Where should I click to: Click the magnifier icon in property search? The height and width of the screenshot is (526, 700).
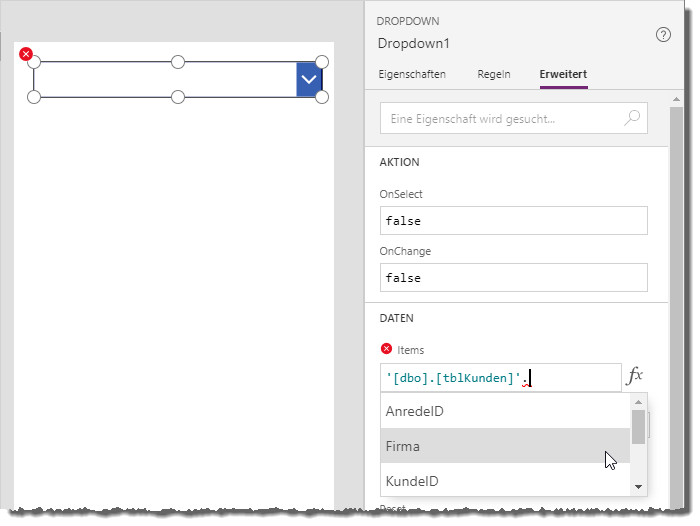pos(632,118)
